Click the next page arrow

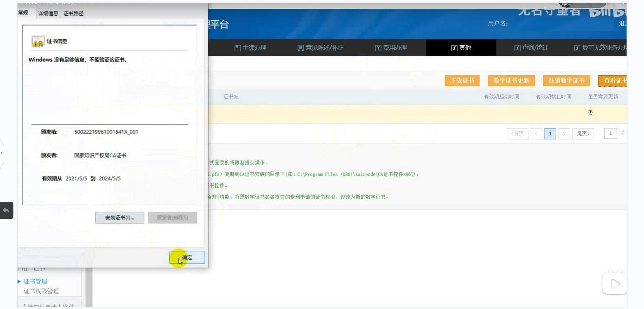[x=564, y=134]
